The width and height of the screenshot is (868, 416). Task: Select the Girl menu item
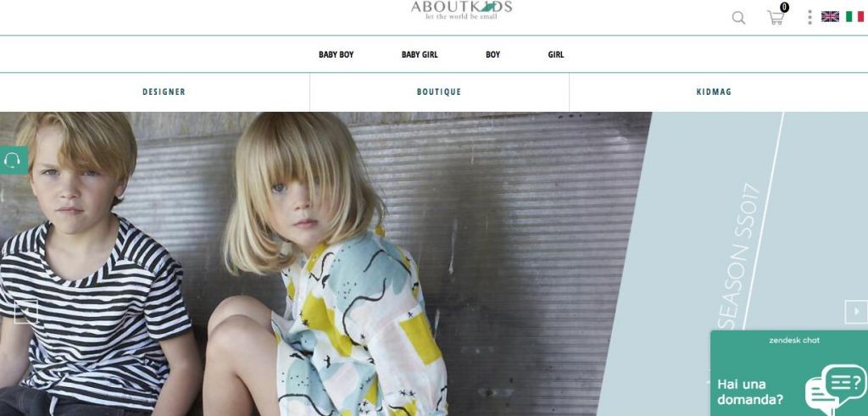click(556, 54)
